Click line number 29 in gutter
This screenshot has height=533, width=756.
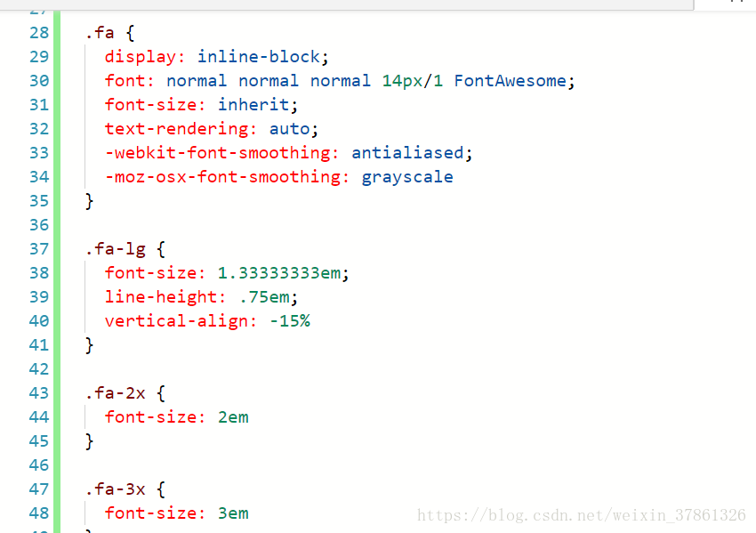point(39,57)
